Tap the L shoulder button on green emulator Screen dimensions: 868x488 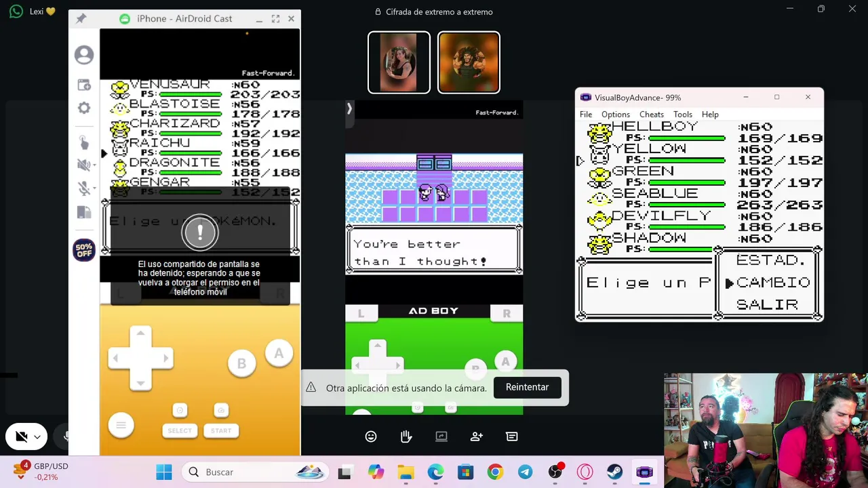361,313
